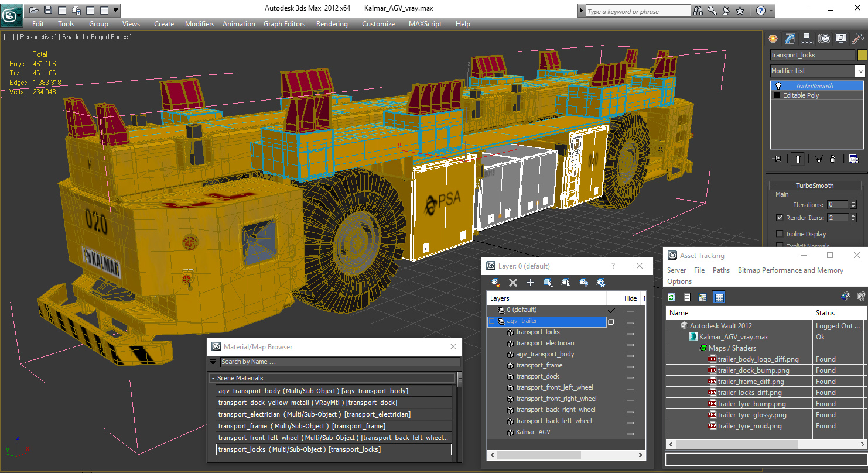Open Paths menu in Asset Tracking
The width and height of the screenshot is (868, 474).
point(721,270)
